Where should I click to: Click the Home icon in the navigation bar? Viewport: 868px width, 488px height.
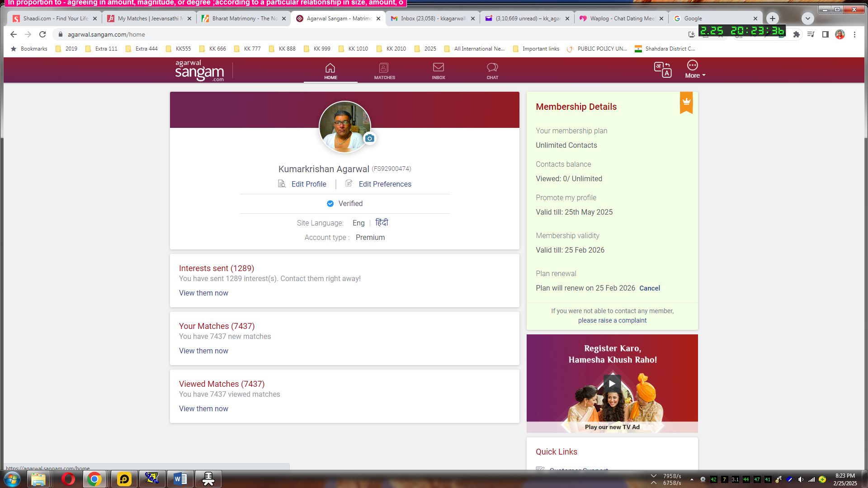click(x=330, y=70)
